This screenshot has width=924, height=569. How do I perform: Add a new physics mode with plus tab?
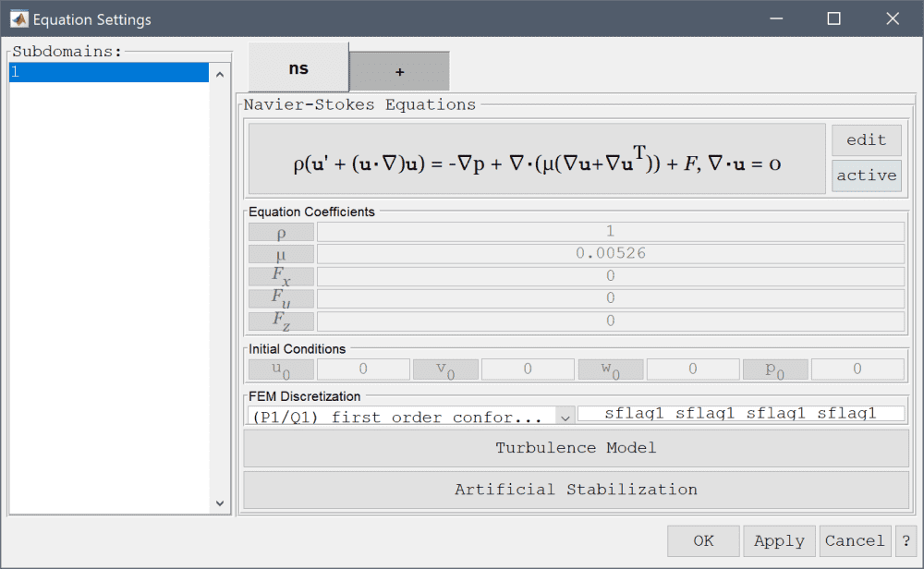coord(399,72)
